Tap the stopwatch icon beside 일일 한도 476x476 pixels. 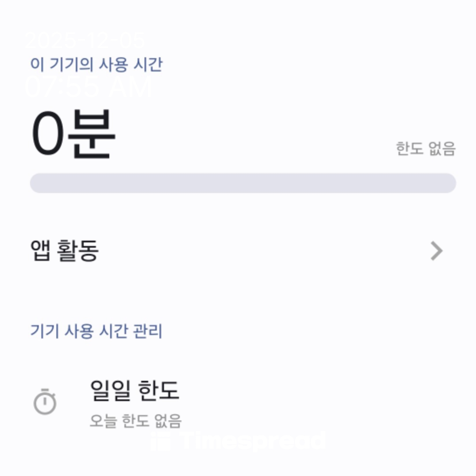pyautogui.click(x=45, y=402)
